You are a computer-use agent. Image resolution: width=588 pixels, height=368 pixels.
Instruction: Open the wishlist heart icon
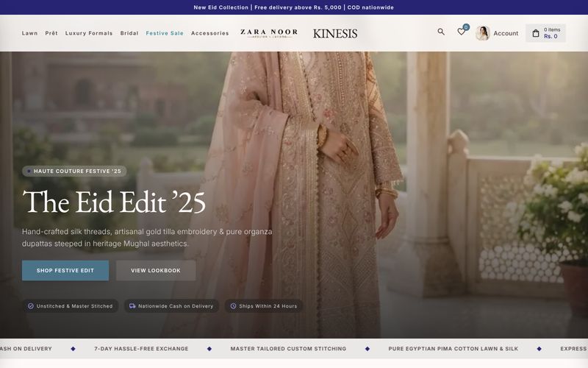461,32
